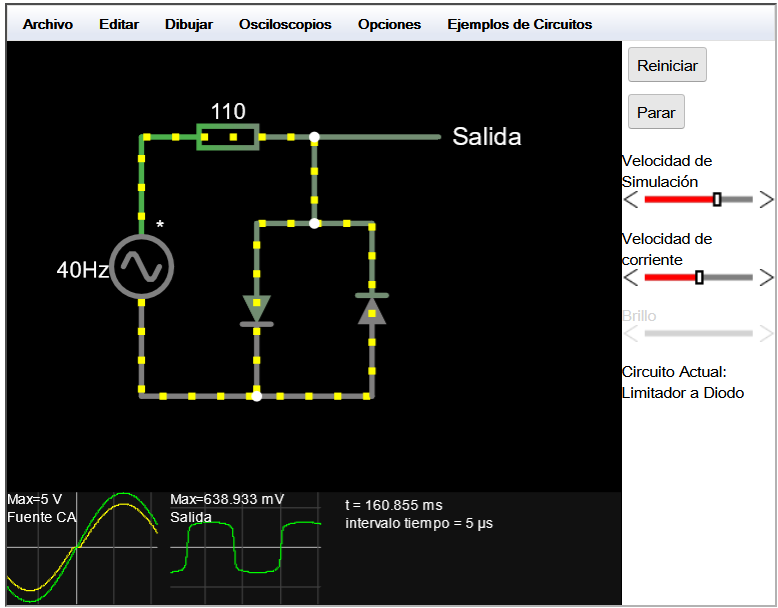Click the t = 160.855 ms time readout

coord(394,505)
